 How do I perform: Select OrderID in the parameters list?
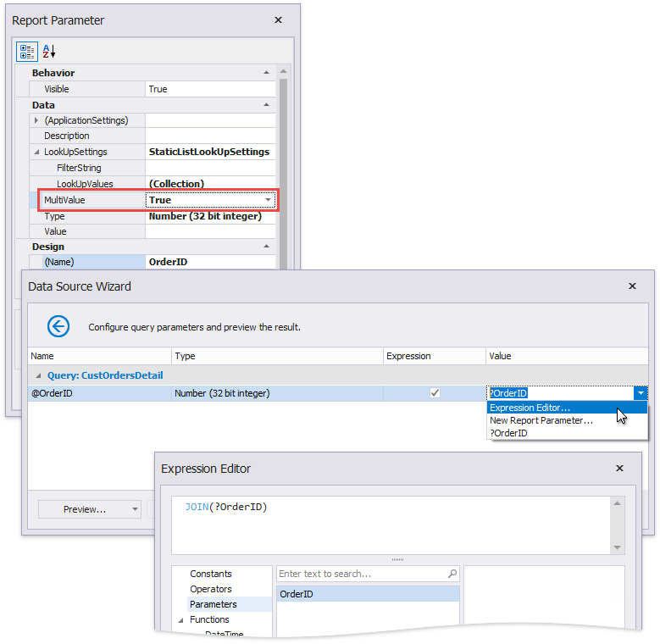pyautogui.click(x=297, y=594)
